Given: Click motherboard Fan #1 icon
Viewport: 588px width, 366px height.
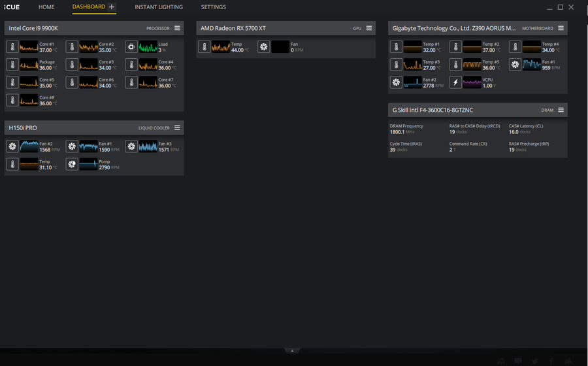Looking at the screenshot, I should (515, 65).
